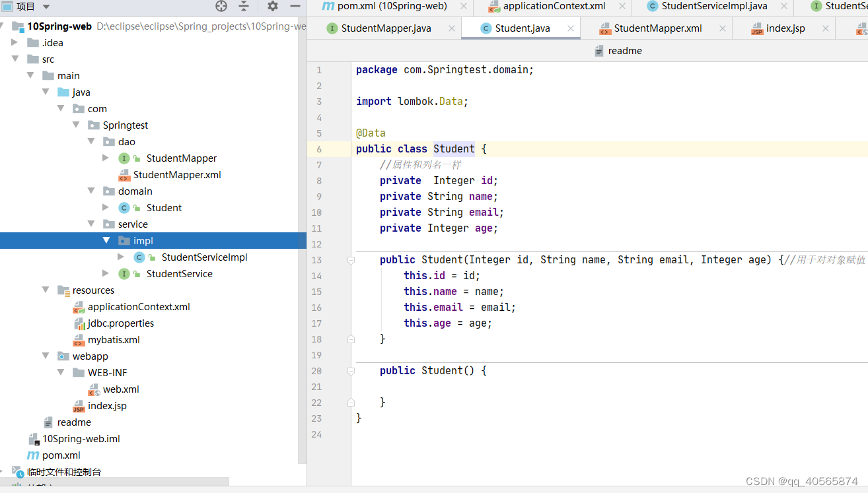The height and width of the screenshot is (493, 868).
Task: Click the collapse all icon in project toolbar
Action: click(244, 7)
